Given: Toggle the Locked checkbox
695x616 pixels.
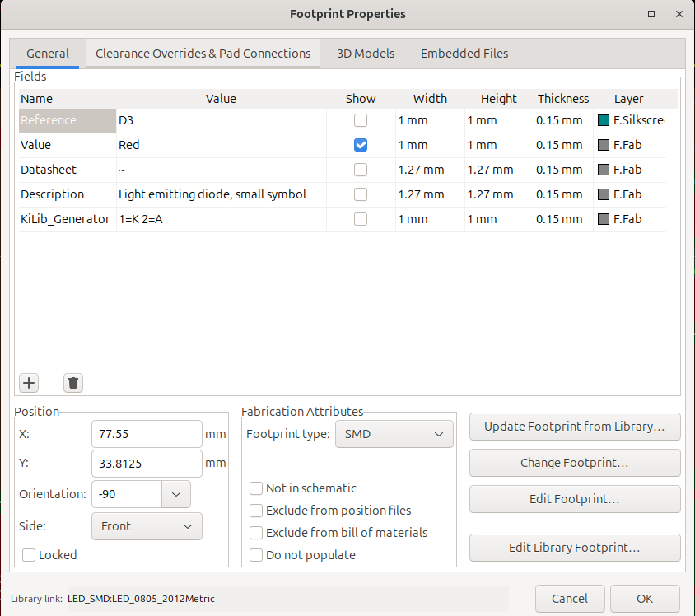Looking at the screenshot, I should [29, 555].
